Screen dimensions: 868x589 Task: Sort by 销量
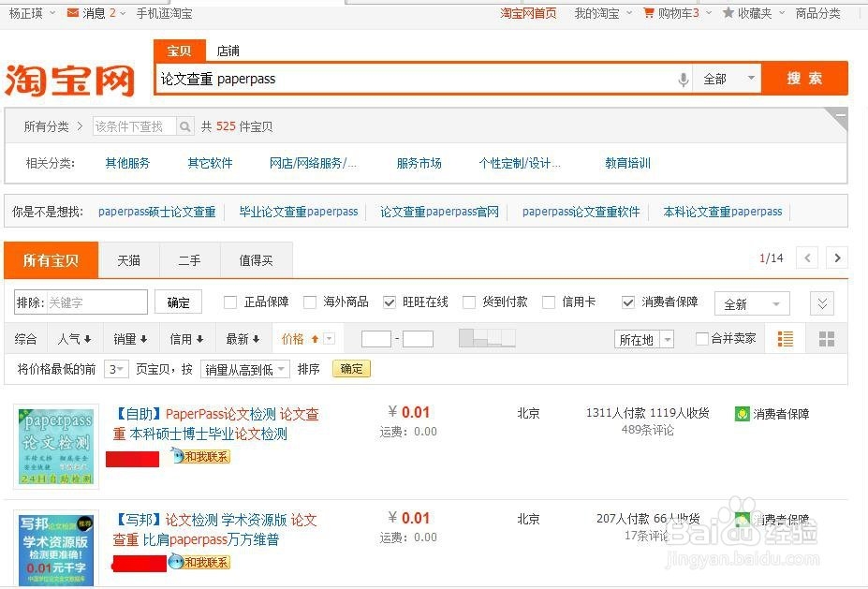(x=131, y=339)
